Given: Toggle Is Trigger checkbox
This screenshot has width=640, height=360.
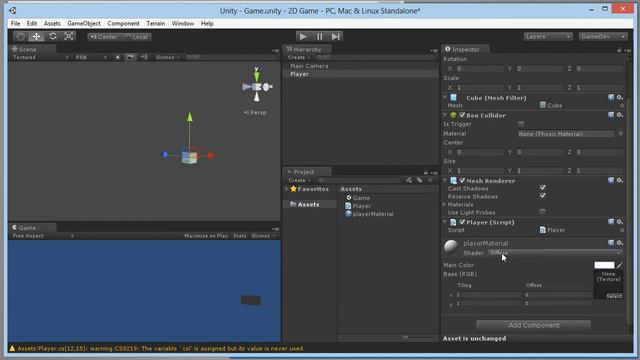Looking at the screenshot, I should [x=521, y=124].
